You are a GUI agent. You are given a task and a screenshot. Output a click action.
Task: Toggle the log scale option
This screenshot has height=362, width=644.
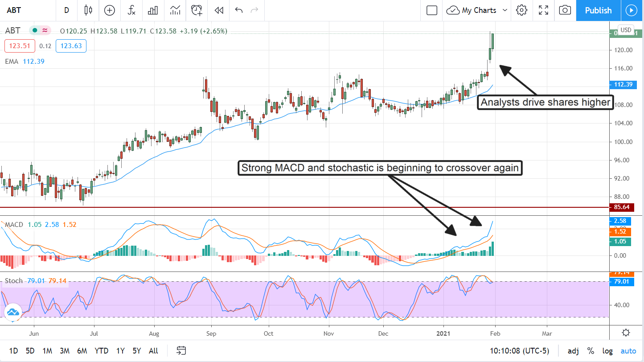(607, 351)
